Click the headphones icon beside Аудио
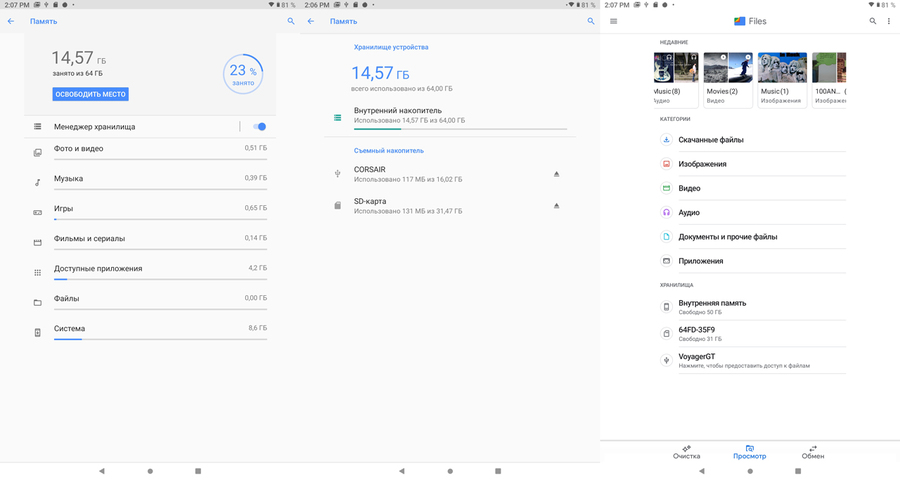900x480 pixels. 666,212
